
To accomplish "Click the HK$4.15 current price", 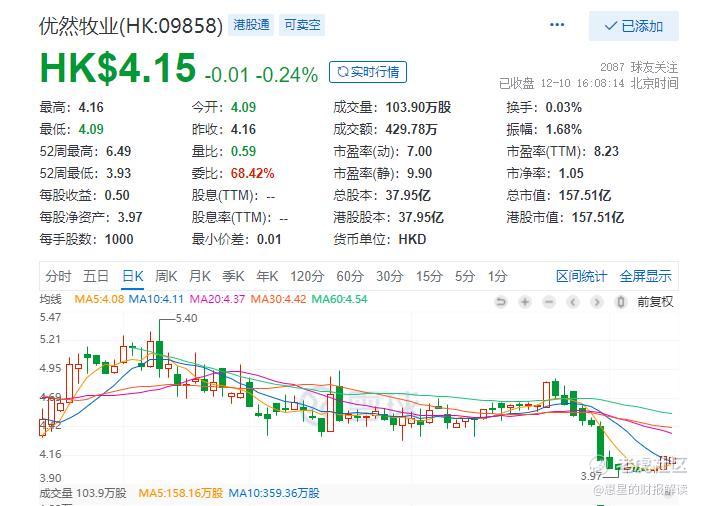I will (118, 68).
